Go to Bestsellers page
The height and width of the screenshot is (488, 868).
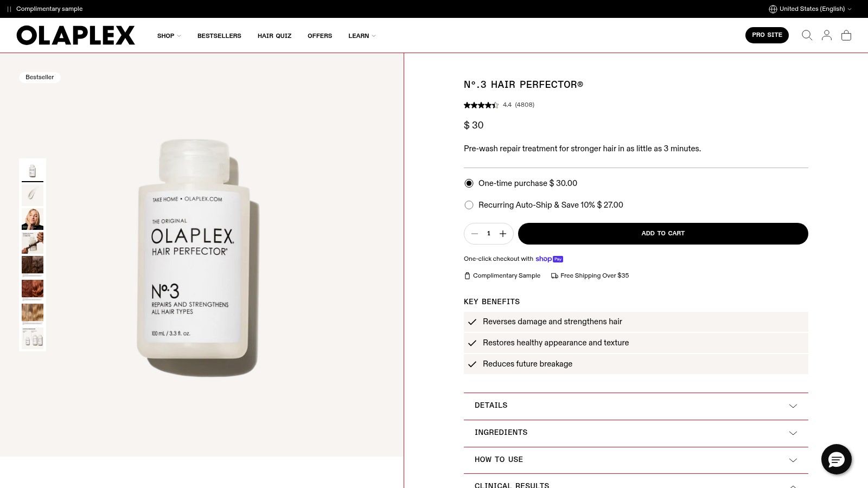(219, 36)
